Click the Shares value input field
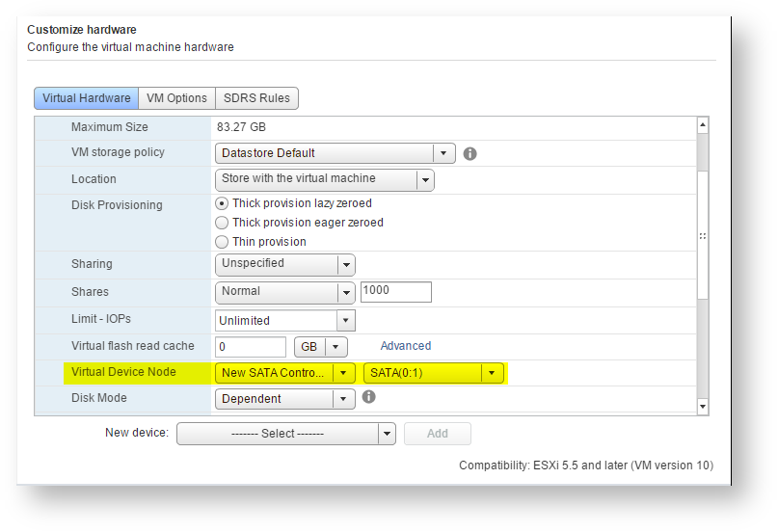Image resolution: width=778 pixels, height=532 pixels. [x=395, y=292]
